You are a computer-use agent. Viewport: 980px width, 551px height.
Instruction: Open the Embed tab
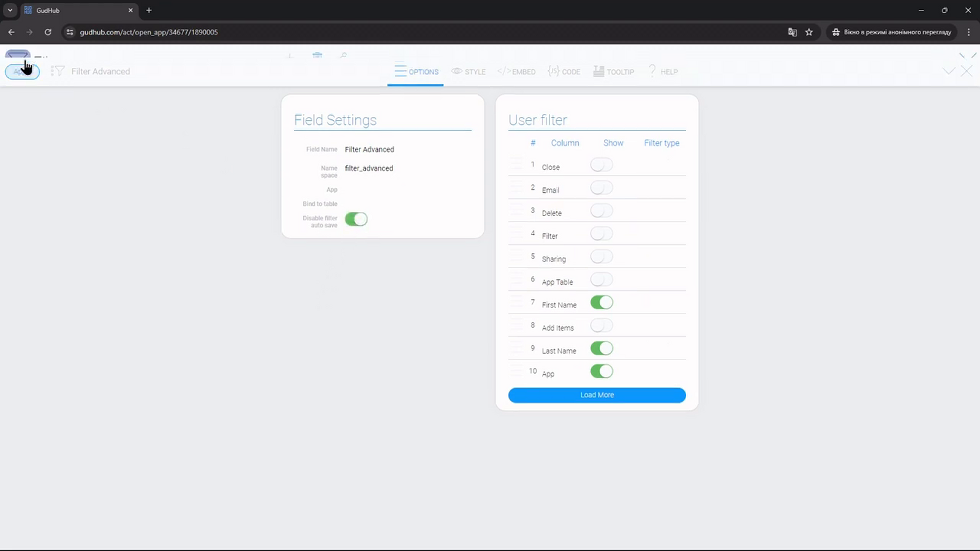coord(516,72)
